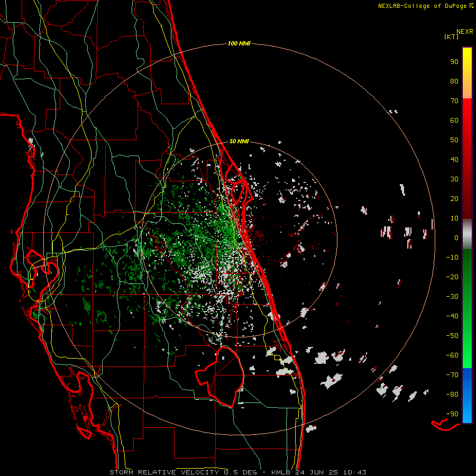
Task: Select the 50 value on the velocity scale
Action: 454,140
